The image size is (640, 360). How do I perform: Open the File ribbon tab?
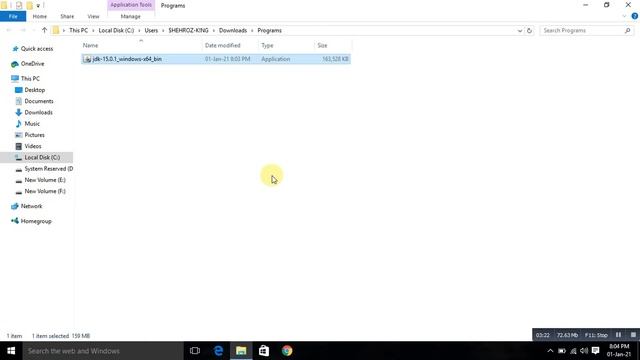13,16
